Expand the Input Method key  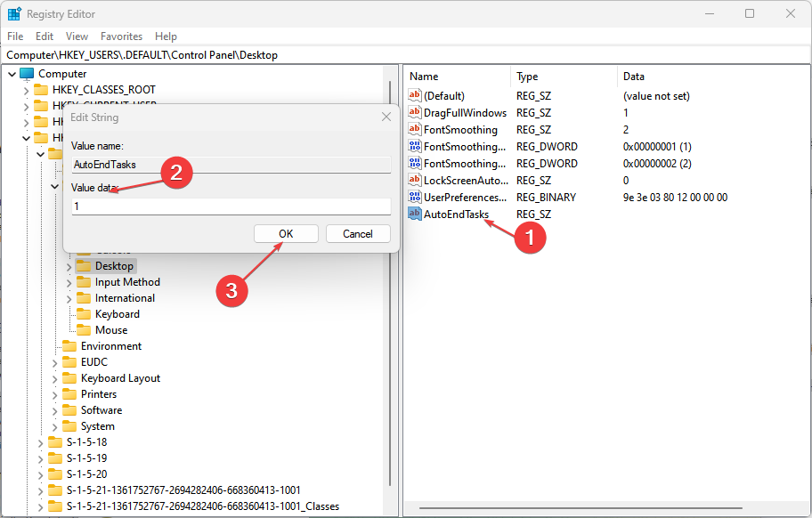point(69,283)
